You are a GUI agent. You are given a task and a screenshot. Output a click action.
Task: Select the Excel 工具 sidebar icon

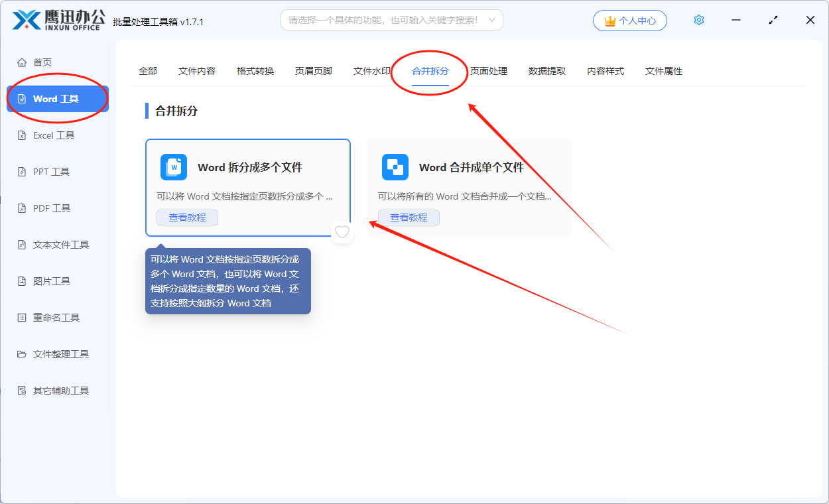[x=22, y=135]
